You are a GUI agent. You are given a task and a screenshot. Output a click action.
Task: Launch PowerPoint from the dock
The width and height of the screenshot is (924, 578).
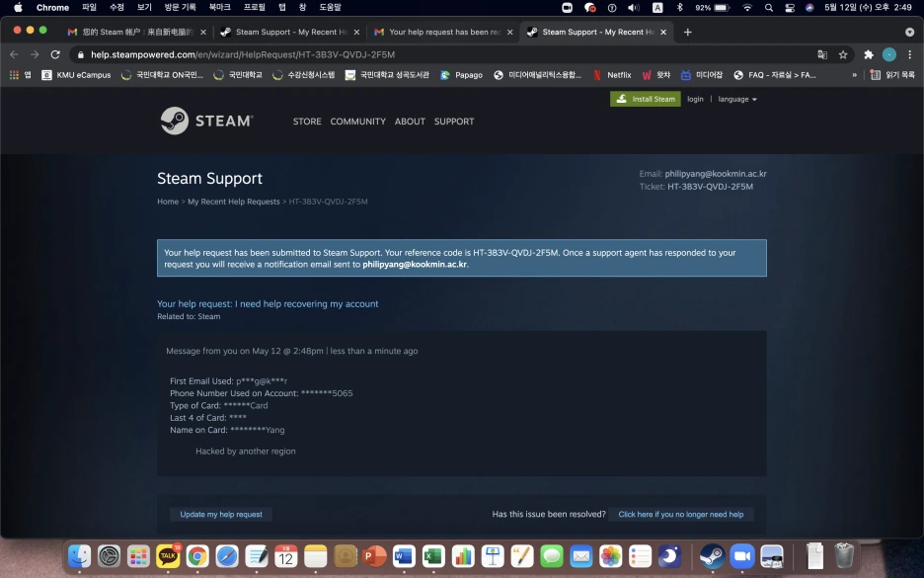coord(374,555)
